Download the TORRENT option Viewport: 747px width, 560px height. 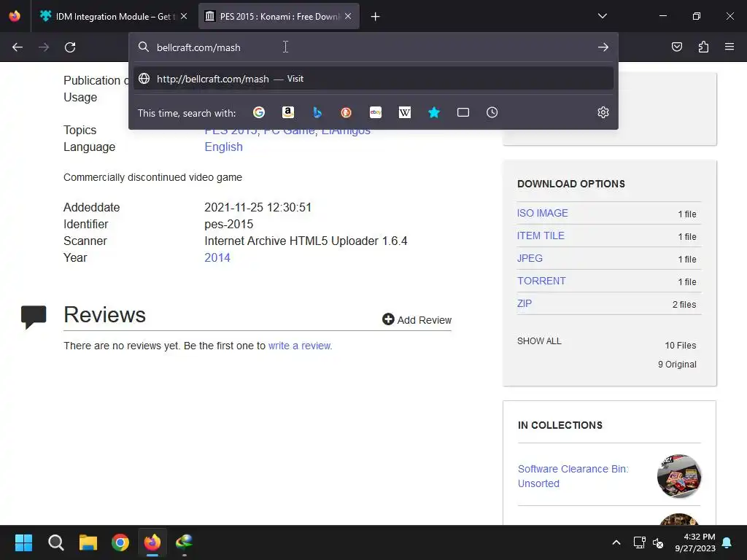(x=542, y=281)
